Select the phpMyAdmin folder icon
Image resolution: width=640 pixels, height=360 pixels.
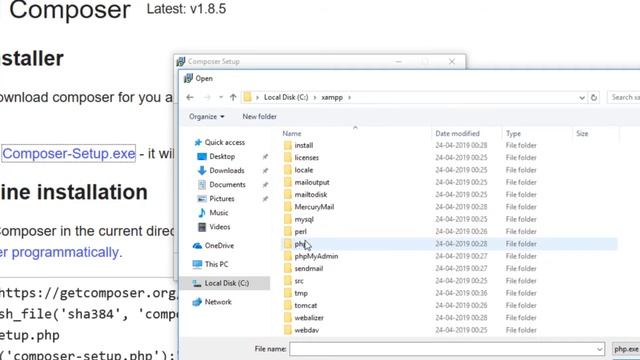pyautogui.click(x=288, y=256)
